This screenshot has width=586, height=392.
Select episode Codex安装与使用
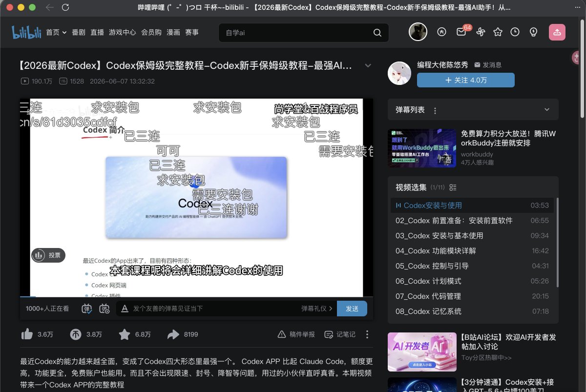(x=473, y=206)
